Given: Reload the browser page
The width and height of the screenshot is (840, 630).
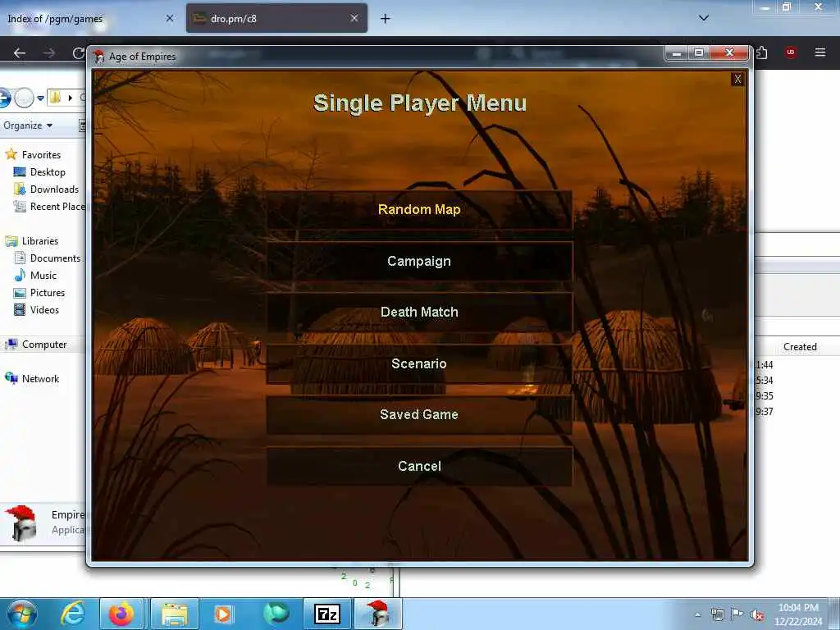Looking at the screenshot, I should [x=78, y=52].
